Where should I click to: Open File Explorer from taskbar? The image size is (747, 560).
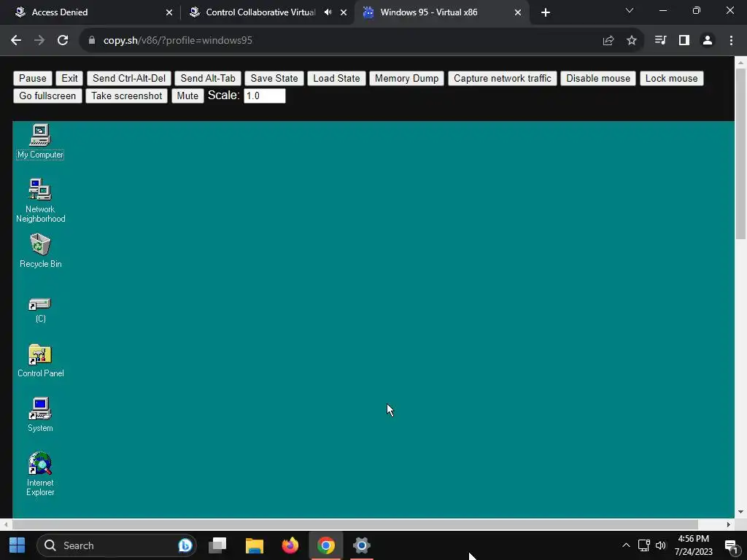click(x=255, y=545)
